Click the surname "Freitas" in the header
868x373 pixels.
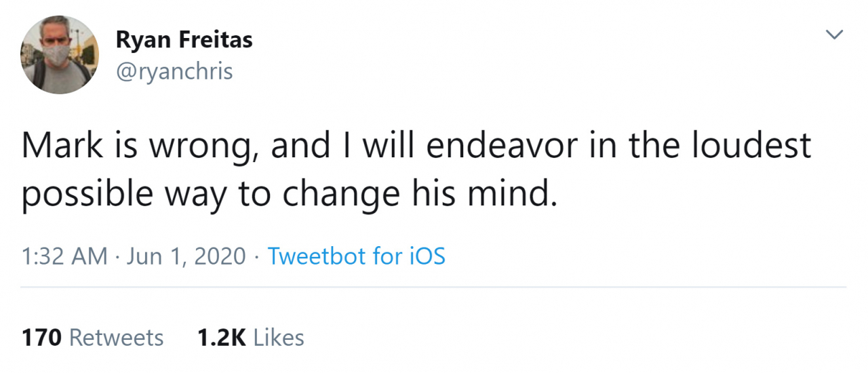pos(216,40)
